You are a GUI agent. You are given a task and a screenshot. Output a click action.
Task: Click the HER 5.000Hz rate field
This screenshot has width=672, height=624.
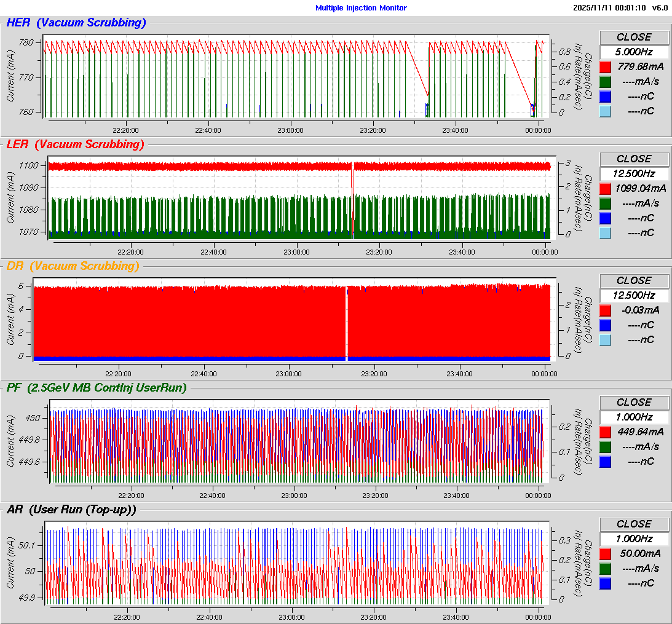[634, 52]
